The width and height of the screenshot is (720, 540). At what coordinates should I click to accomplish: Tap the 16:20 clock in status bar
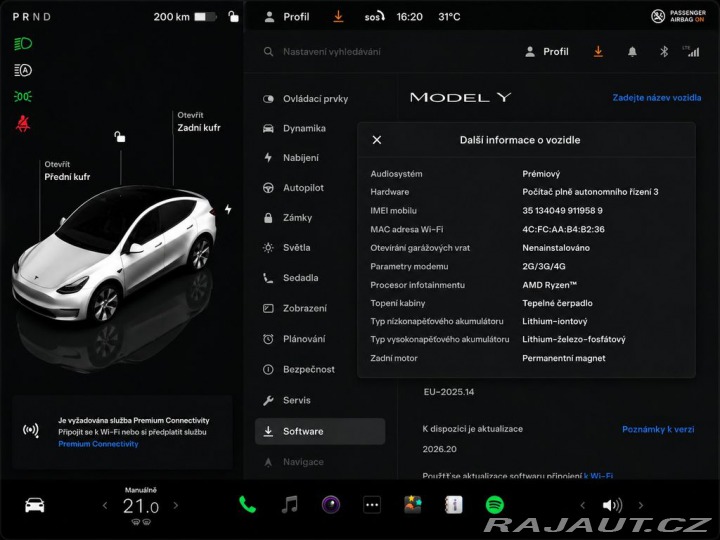pyautogui.click(x=410, y=17)
